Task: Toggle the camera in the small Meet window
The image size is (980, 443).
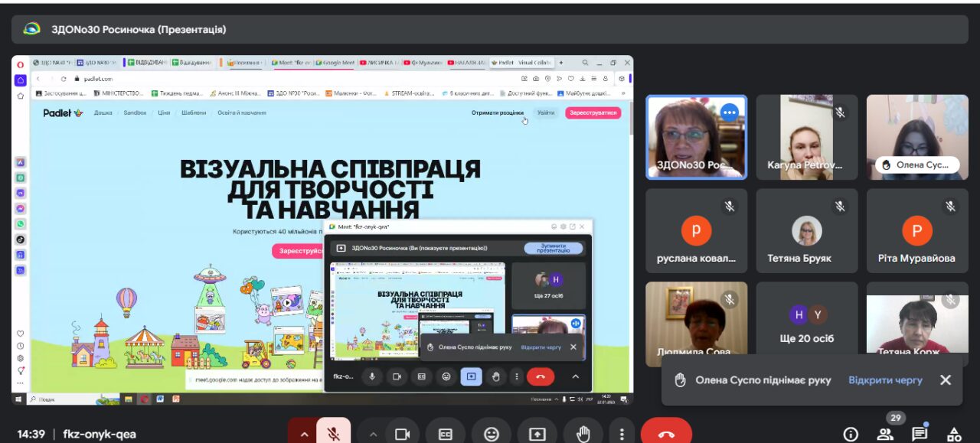Action: tap(397, 376)
